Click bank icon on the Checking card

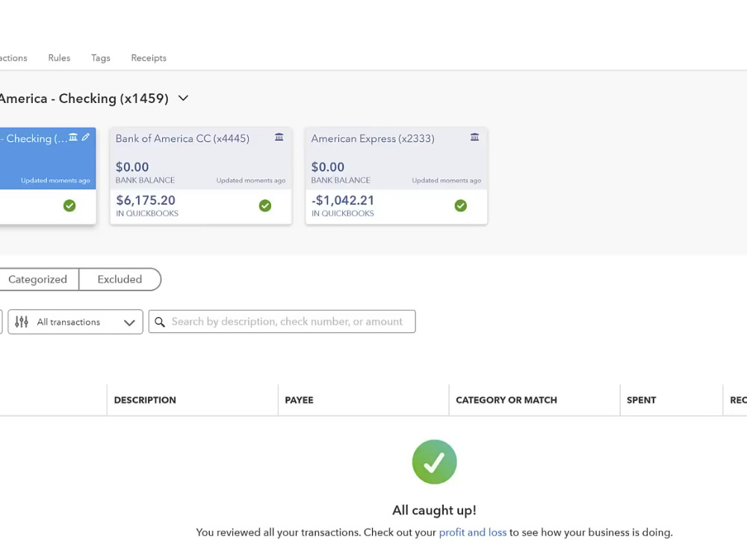[x=73, y=137]
